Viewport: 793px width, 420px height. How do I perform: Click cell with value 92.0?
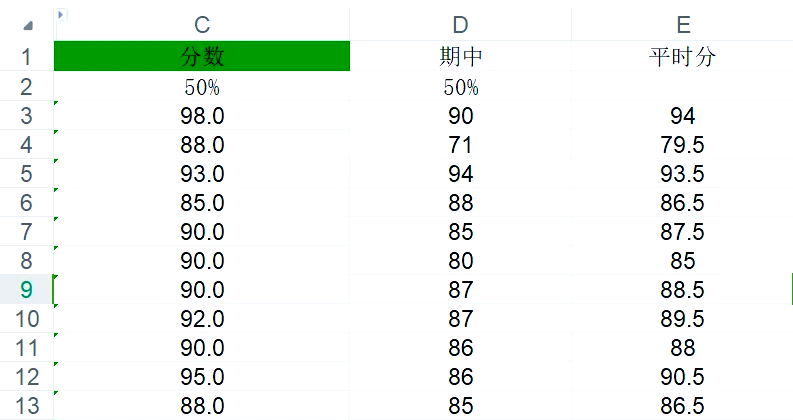click(x=202, y=319)
